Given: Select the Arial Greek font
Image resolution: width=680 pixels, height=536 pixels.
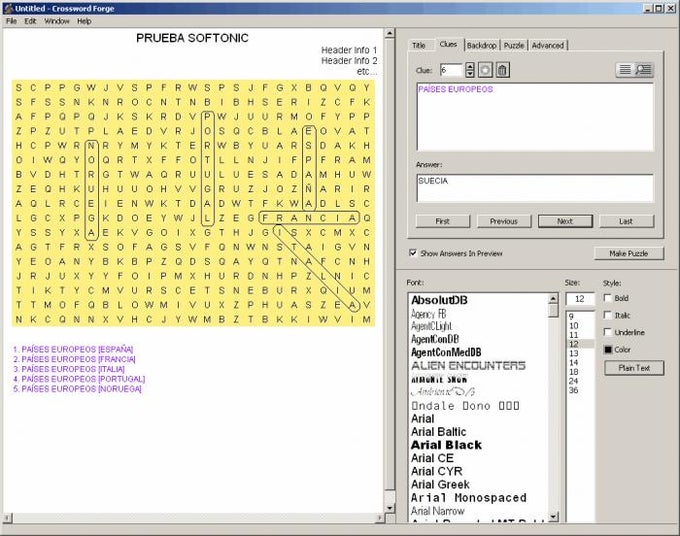Looking at the screenshot, I should pos(440,484).
